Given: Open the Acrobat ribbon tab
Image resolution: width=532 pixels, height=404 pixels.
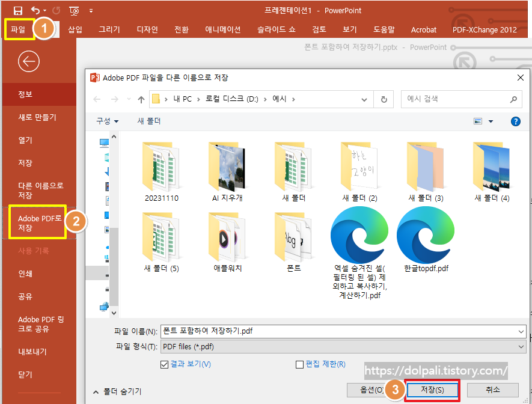Looking at the screenshot, I should pyautogui.click(x=424, y=29).
